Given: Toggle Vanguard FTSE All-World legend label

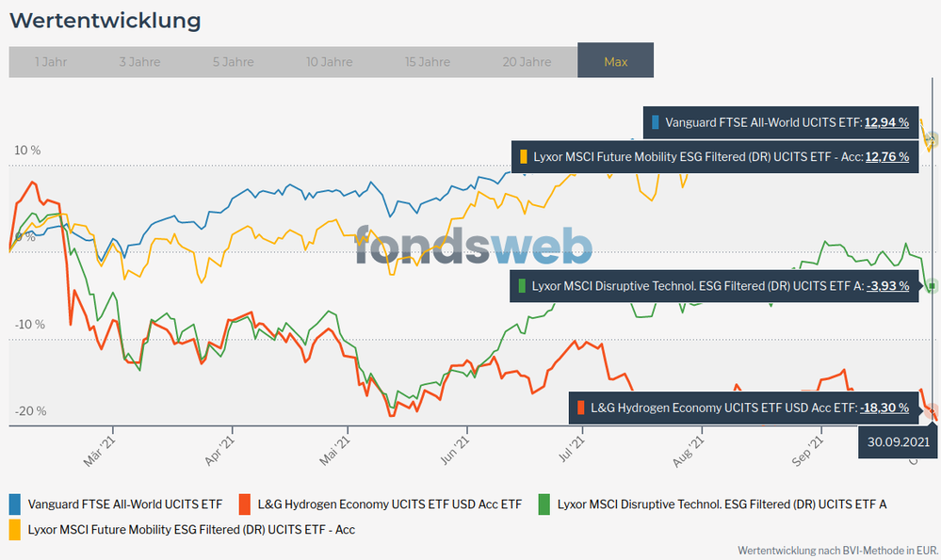Looking at the screenshot, I should (x=125, y=504).
